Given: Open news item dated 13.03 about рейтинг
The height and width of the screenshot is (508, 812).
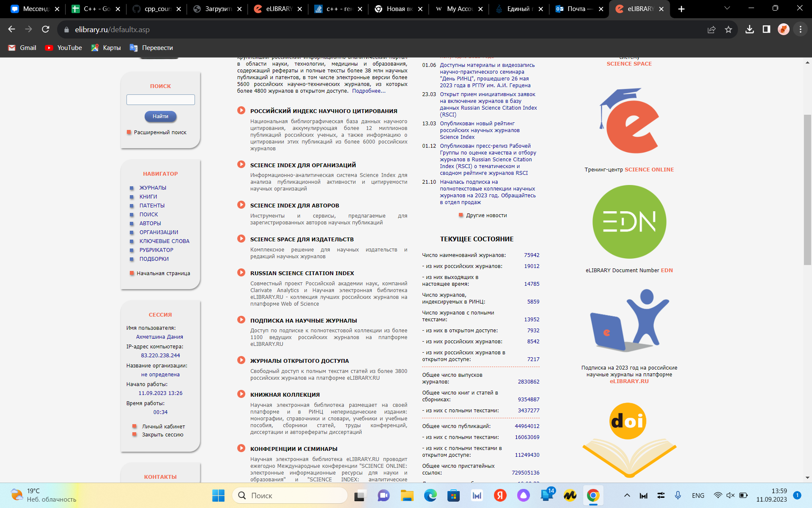Looking at the screenshot, I should [x=480, y=130].
